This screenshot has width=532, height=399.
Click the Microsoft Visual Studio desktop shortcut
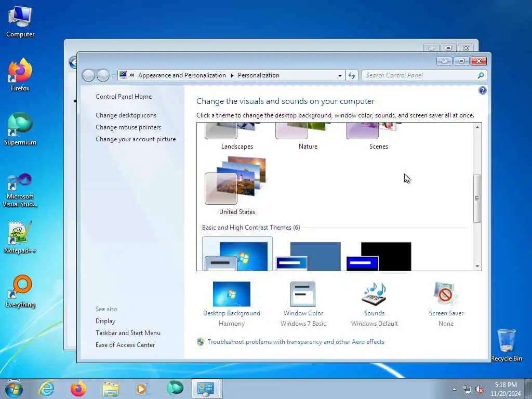[20, 190]
